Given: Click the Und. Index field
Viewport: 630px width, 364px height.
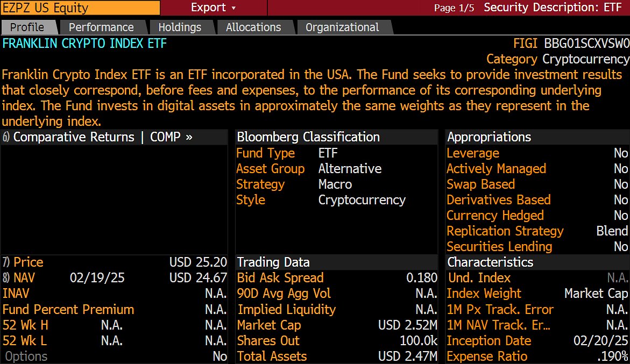Looking at the screenshot, I should pos(478,278).
